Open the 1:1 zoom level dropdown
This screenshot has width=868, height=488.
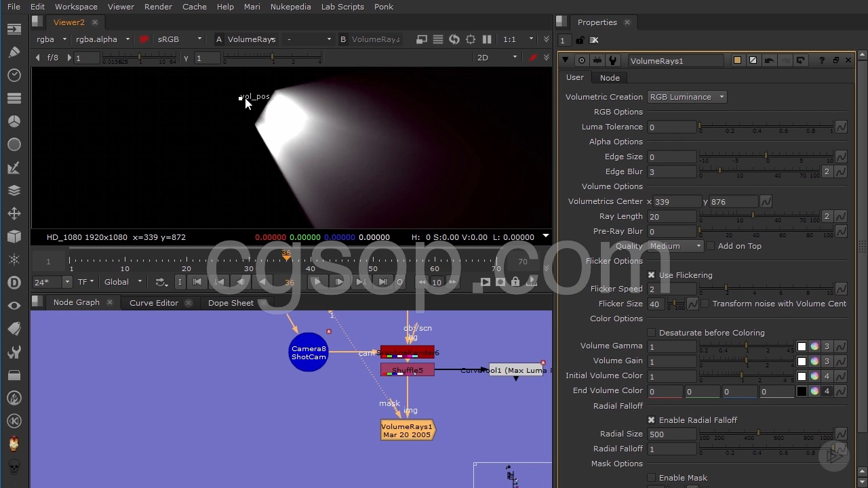(x=517, y=39)
